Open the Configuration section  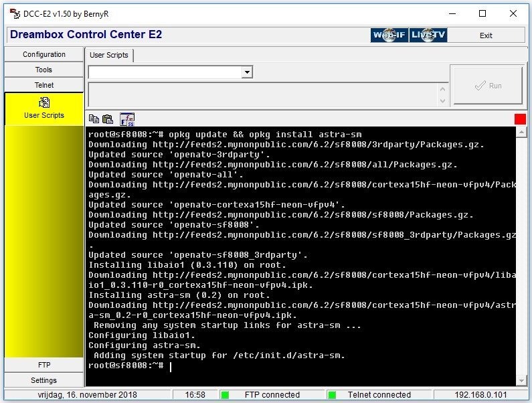point(44,54)
